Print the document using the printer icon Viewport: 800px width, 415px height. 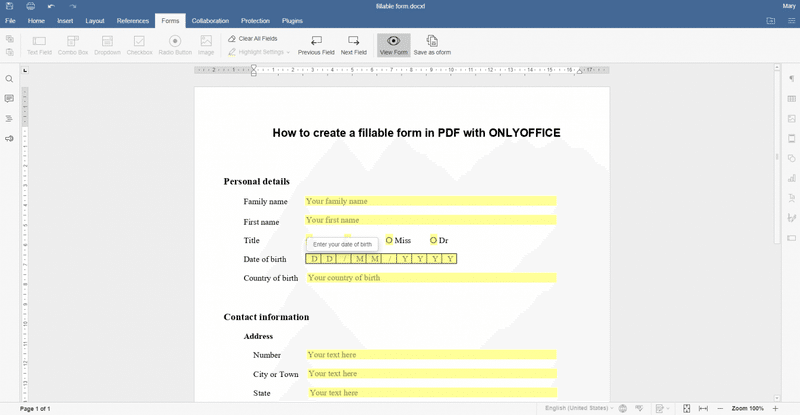coord(31,6)
